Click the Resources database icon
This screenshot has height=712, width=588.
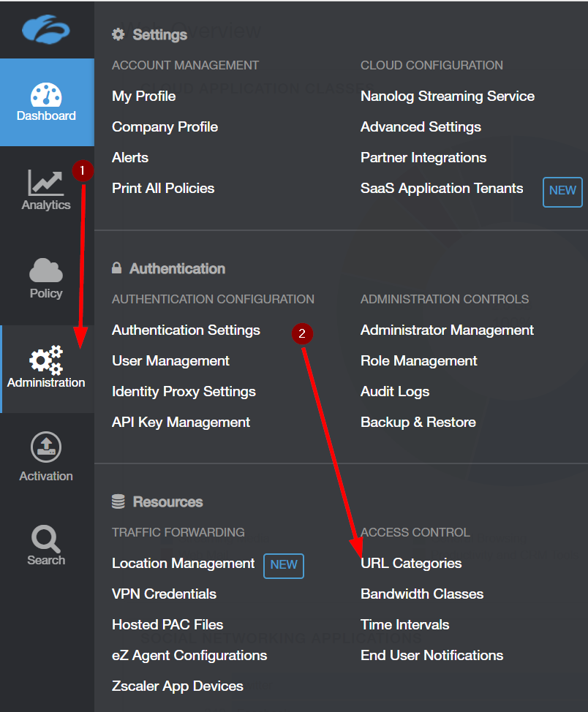pos(118,501)
